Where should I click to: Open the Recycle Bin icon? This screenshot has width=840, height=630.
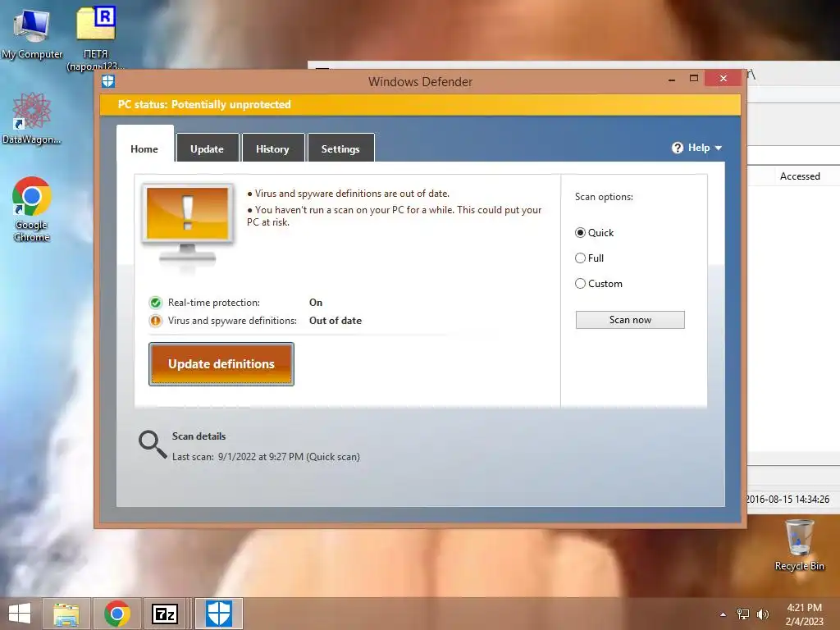click(x=799, y=545)
